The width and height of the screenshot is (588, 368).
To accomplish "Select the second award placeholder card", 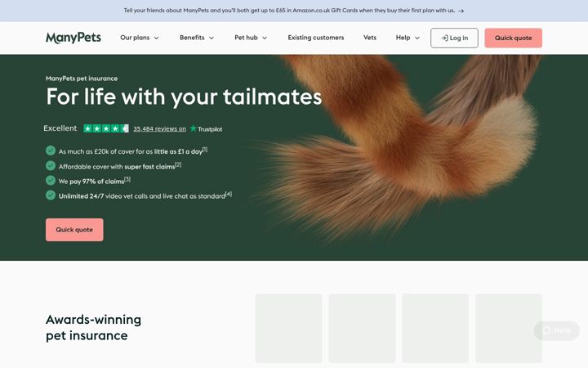I will pyautogui.click(x=362, y=328).
